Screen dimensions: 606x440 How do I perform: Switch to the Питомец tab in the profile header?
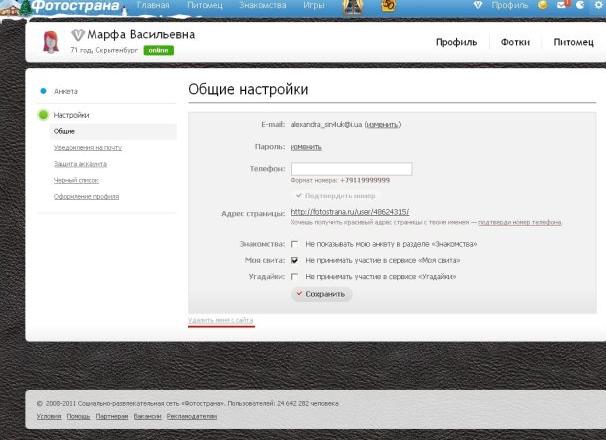coord(574,42)
